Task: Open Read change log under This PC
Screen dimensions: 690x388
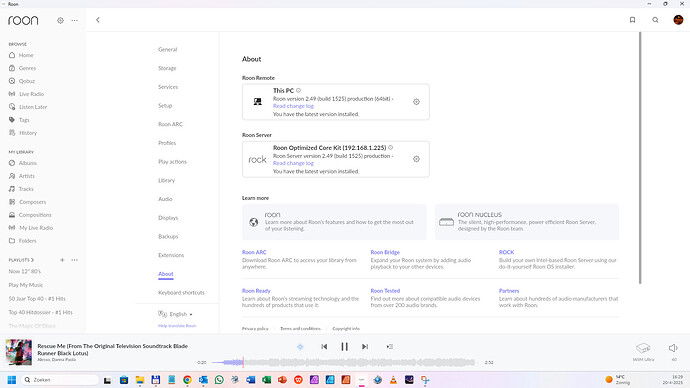Action: 293,106
